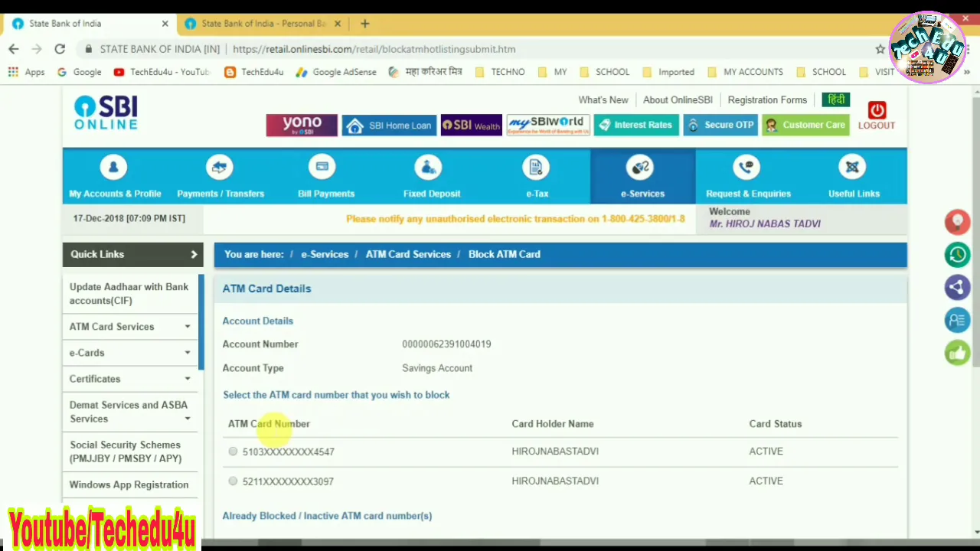Open e-Services menu icon
Image resolution: width=980 pixels, height=551 pixels.
(x=640, y=167)
